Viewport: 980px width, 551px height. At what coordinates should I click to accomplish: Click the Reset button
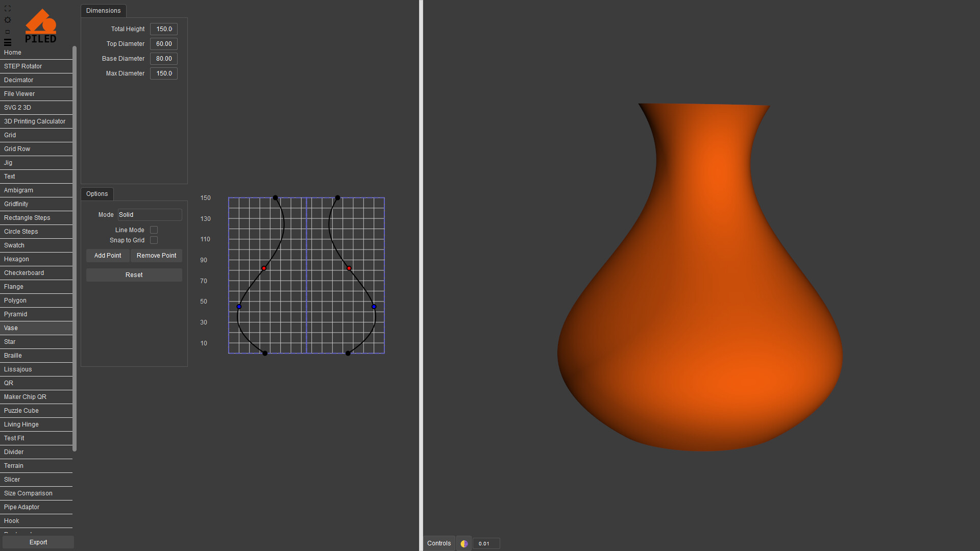point(134,275)
